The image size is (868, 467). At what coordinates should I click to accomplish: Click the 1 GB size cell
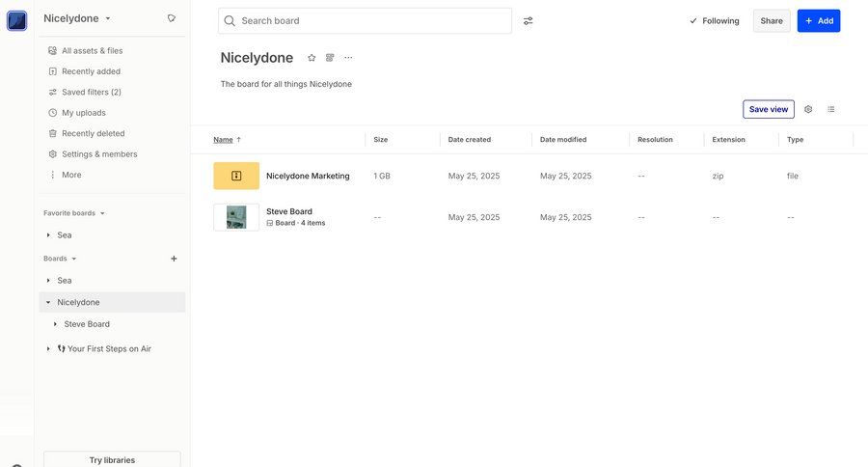382,176
